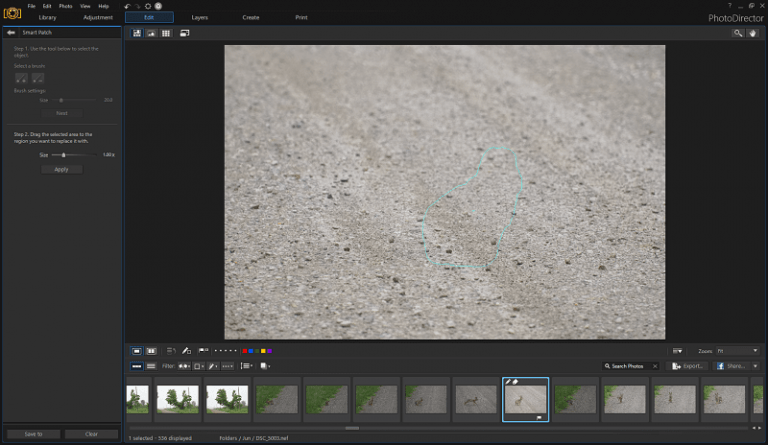Image resolution: width=768 pixels, height=445 pixels.
Task: Apply the purple color label
Action: tap(269, 351)
